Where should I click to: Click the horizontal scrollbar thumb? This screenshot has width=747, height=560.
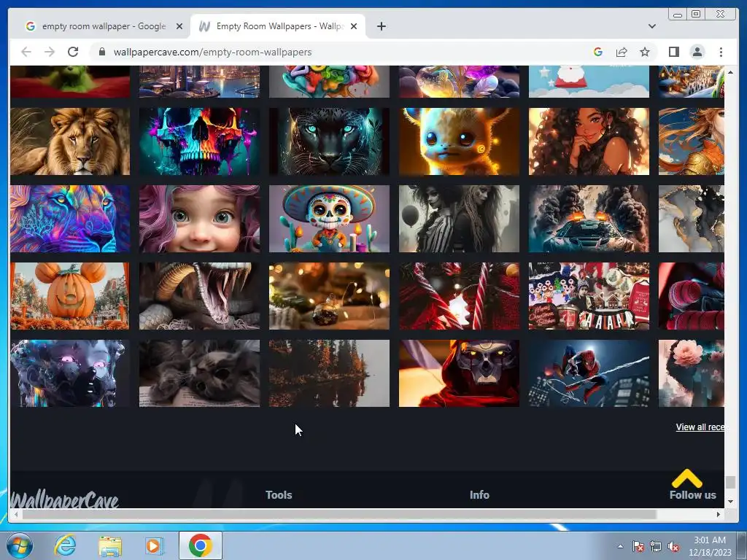pyautogui.click(x=339, y=514)
